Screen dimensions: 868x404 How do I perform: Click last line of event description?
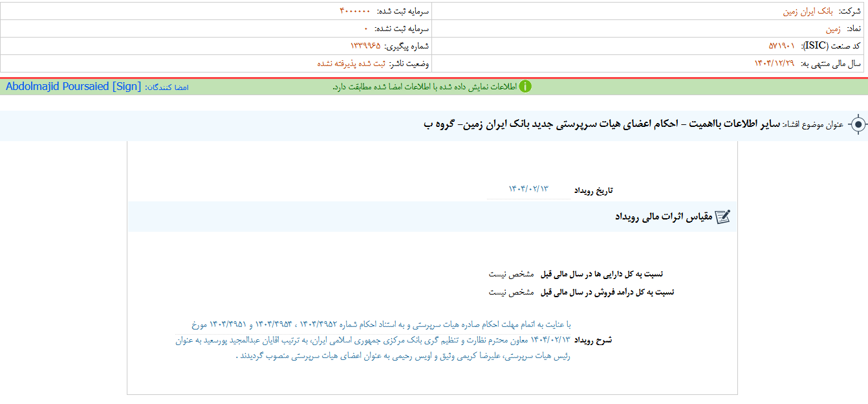(x=404, y=356)
